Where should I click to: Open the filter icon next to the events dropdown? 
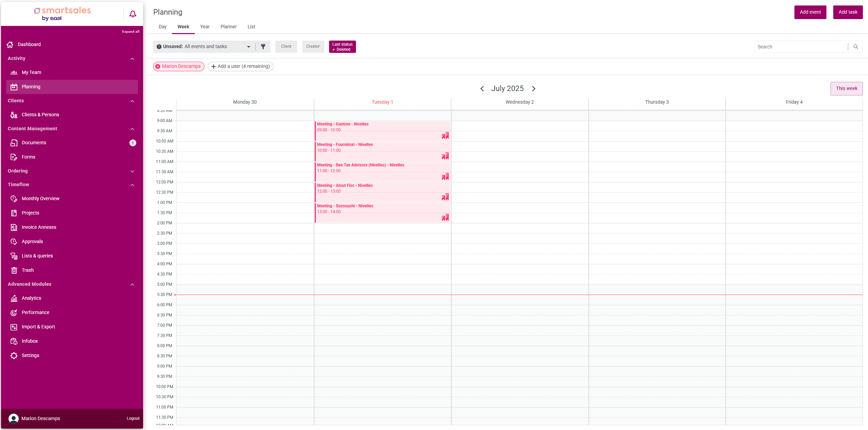pyautogui.click(x=263, y=47)
